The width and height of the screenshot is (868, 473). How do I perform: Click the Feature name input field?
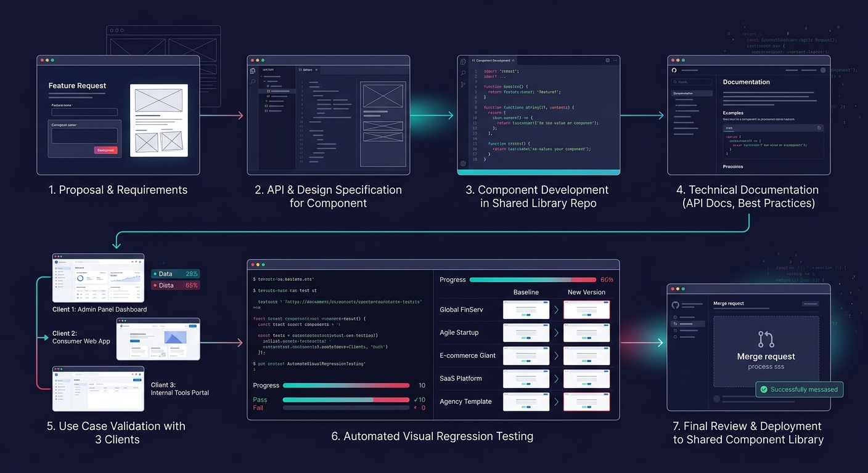(x=84, y=112)
